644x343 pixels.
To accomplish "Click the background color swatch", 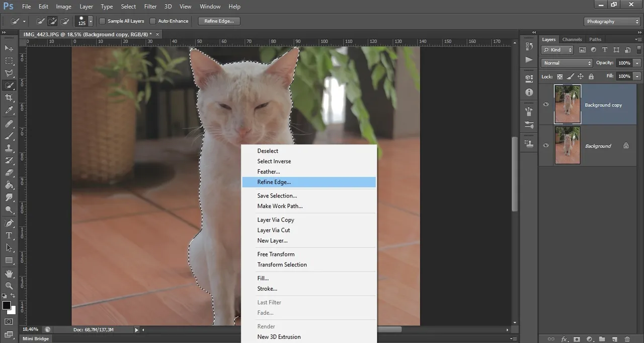I will coord(12,310).
